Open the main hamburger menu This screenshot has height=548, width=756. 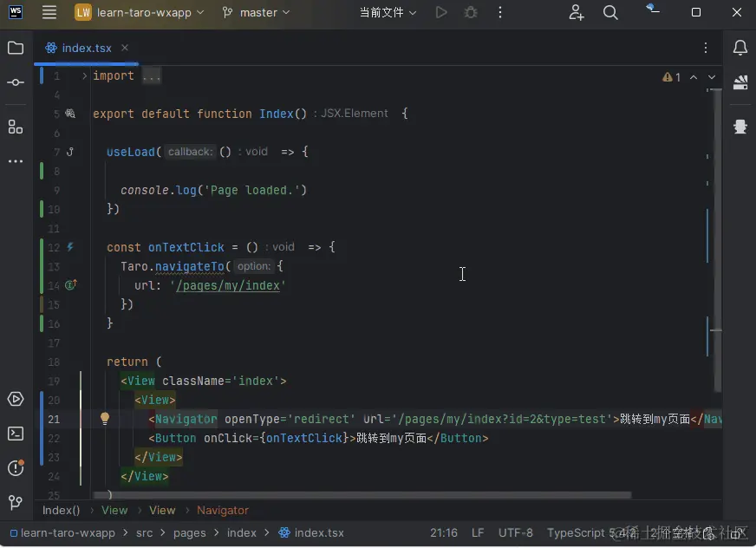49,12
